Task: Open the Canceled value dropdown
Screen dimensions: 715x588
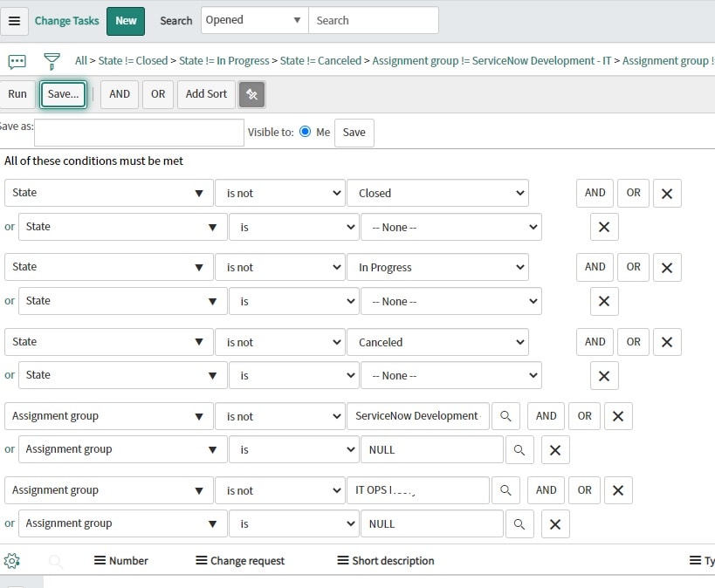Action: [x=437, y=342]
